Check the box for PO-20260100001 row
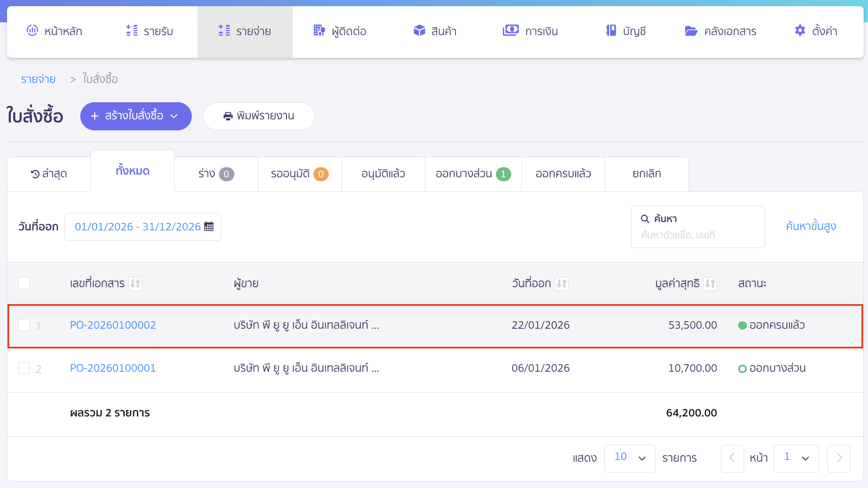The width and height of the screenshot is (868, 488). coord(24,368)
